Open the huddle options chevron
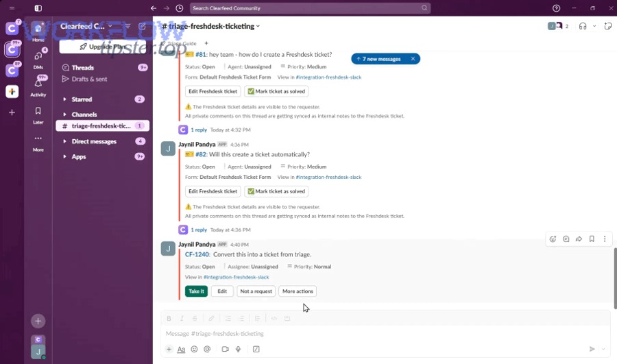 point(594,26)
